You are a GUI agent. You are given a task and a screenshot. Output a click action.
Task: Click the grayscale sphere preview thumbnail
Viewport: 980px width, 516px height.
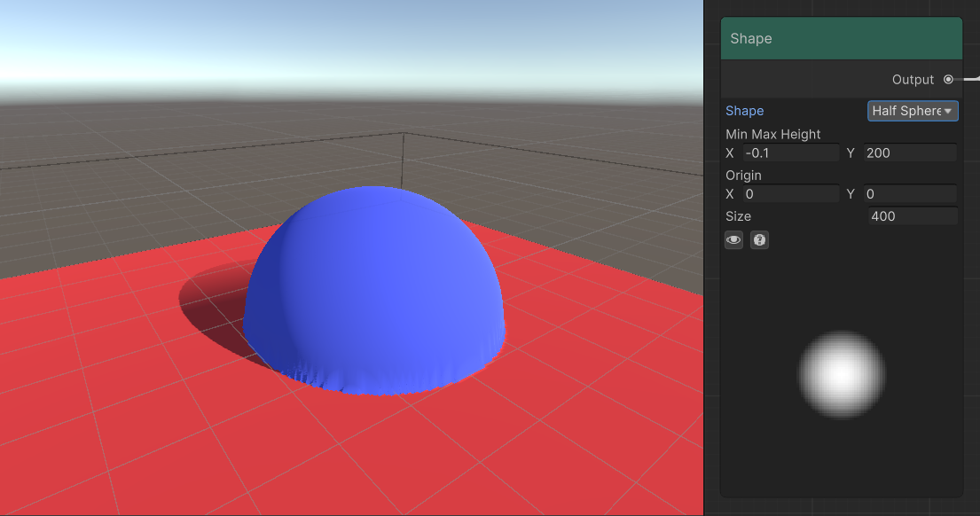842,374
